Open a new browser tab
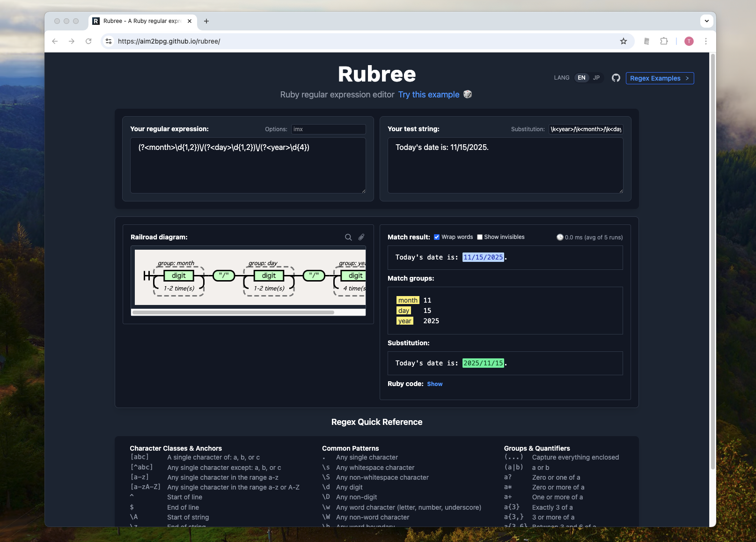 pyautogui.click(x=206, y=21)
